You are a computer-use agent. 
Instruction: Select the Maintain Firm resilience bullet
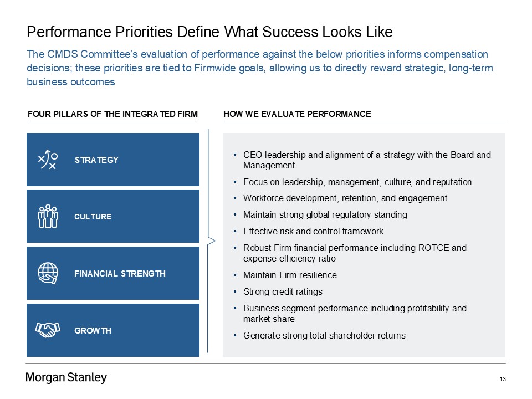coord(289,275)
